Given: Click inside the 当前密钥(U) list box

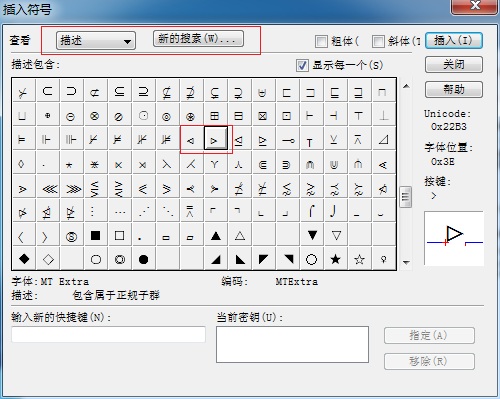Looking at the screenshot, I should [292, 344].
